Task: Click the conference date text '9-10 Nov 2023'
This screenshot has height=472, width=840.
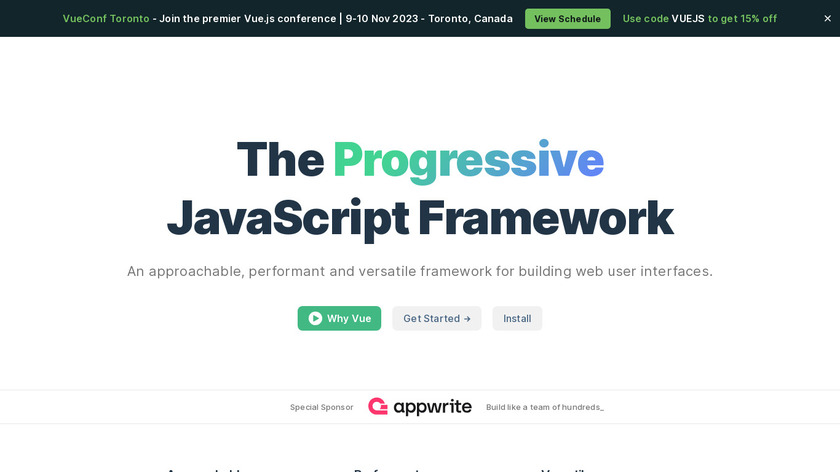Action: coord(381,19)
